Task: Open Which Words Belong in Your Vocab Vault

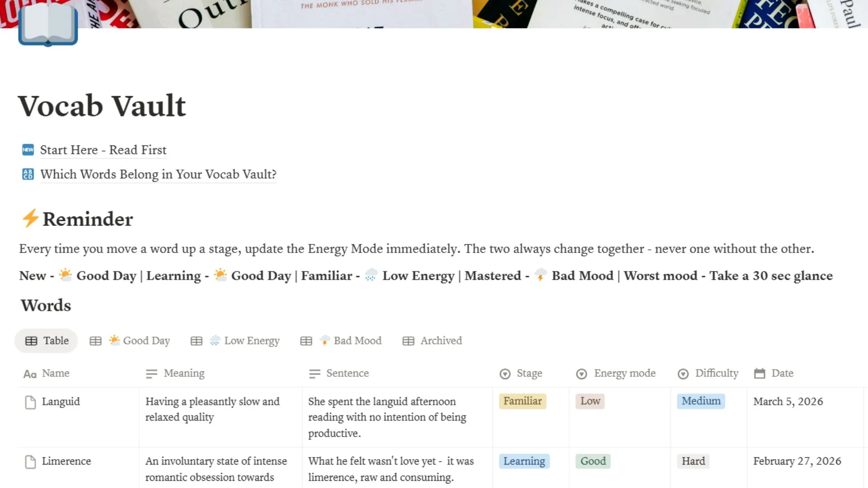Action: click(158, 174)
